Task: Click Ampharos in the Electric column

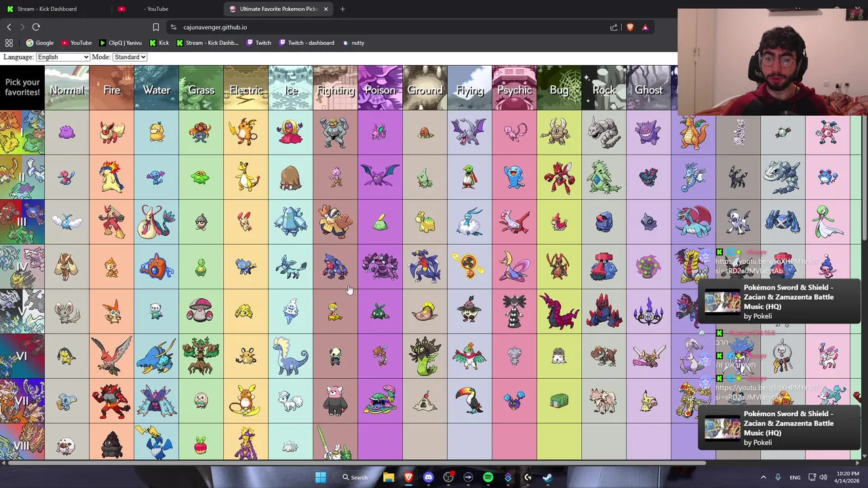Action: click(x=246, y=178)
